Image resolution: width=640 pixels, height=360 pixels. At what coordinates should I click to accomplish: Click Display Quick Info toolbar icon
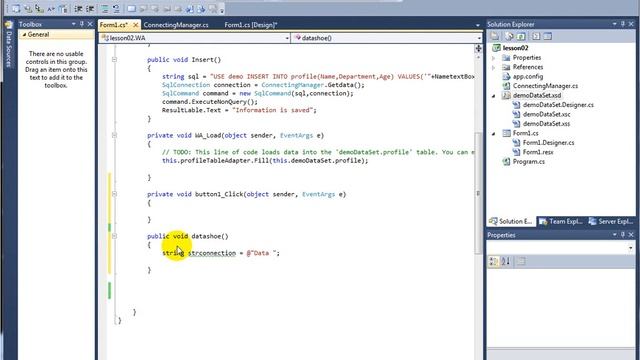click(39, 9)
